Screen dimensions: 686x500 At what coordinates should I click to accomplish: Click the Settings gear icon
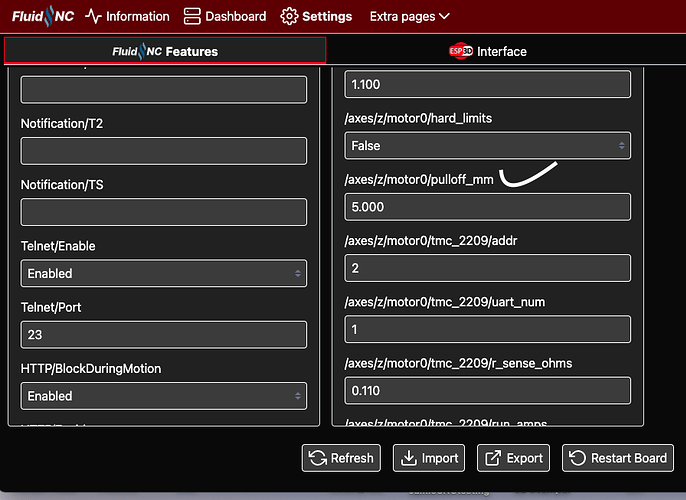290,16
